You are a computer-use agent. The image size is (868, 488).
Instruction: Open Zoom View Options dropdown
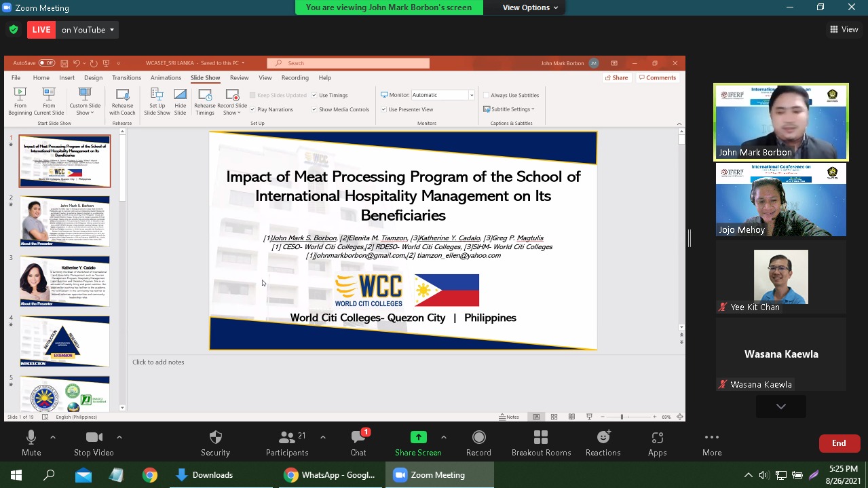(x=530, y=7)
